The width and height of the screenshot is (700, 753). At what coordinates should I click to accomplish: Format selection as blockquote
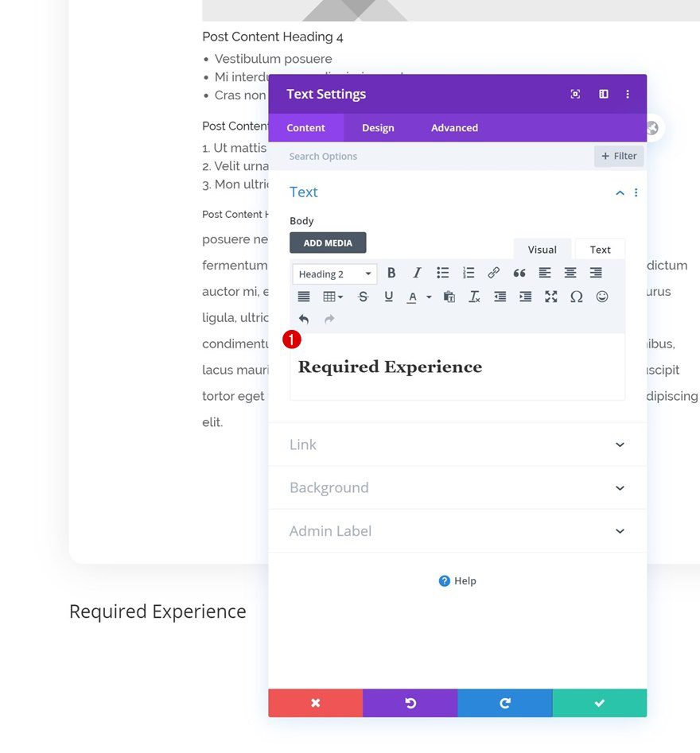(519, 273)
